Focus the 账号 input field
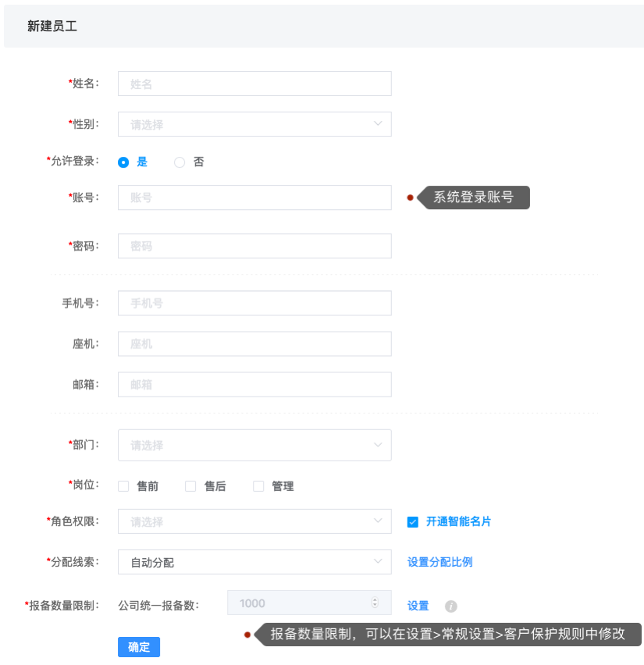Image resolution: width=644 pixels, height=665 pixels. click(254, 197)
